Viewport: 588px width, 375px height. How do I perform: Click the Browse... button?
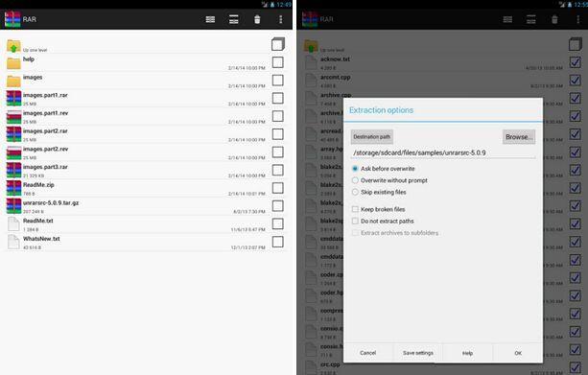(x=519, y=137)
